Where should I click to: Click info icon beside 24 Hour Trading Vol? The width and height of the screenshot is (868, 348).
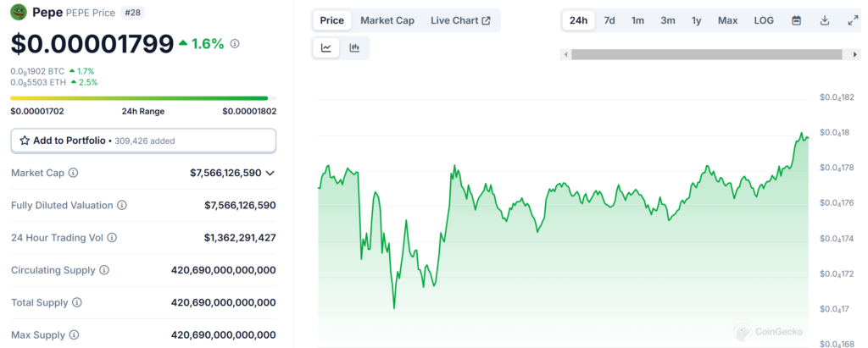coord(112,238)
